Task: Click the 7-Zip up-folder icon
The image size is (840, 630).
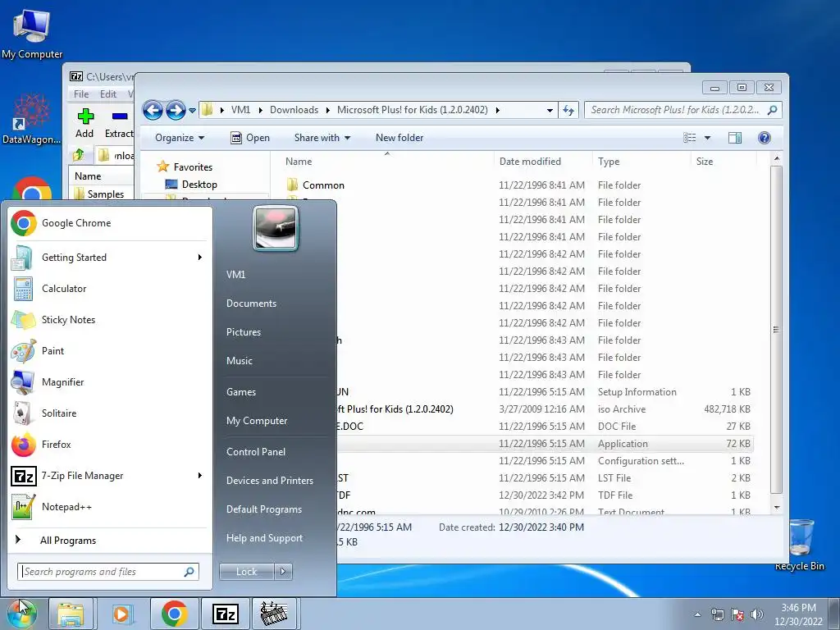Action: click(79, 155)
